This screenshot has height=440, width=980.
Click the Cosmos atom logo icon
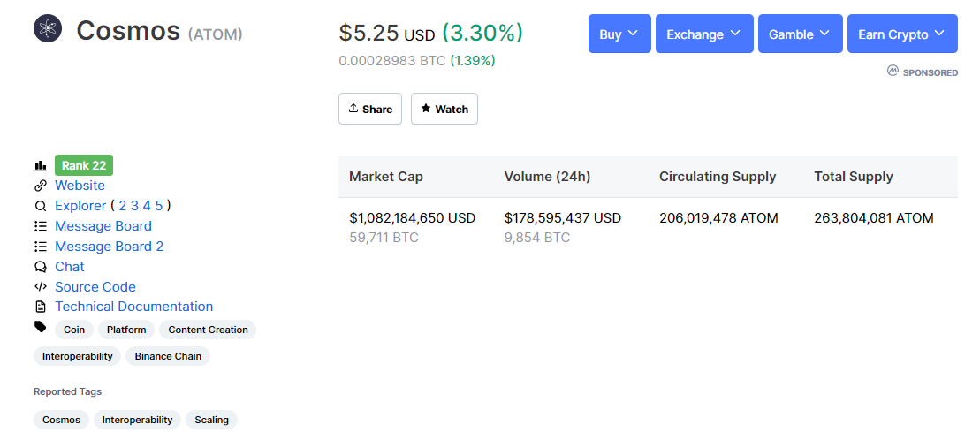tap(48, 27)
